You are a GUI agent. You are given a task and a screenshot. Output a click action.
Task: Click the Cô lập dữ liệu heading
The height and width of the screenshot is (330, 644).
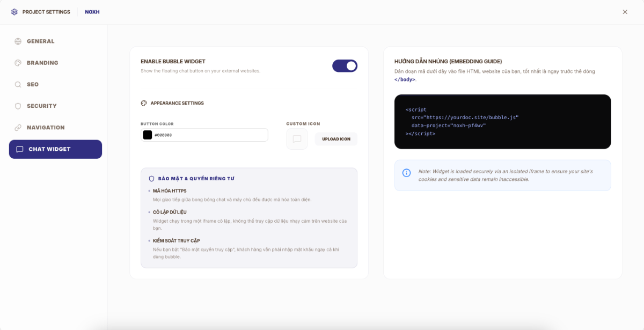click(170, 212)
